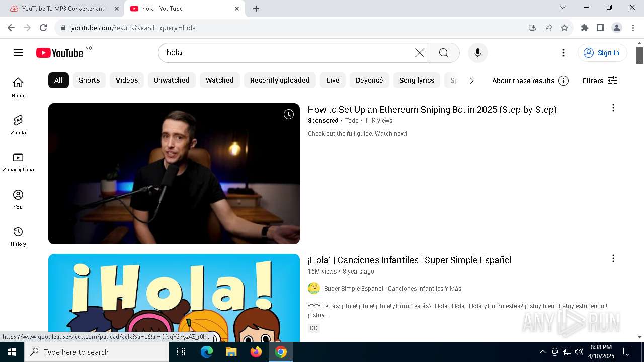Open options menu for ¡Hola! video

(x=613, y=258)
